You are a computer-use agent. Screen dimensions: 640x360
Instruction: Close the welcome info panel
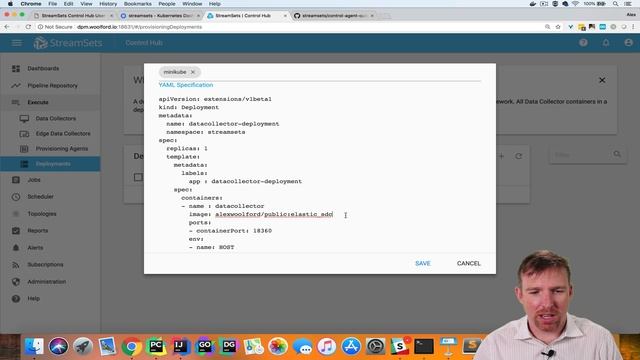coord(602,80)
